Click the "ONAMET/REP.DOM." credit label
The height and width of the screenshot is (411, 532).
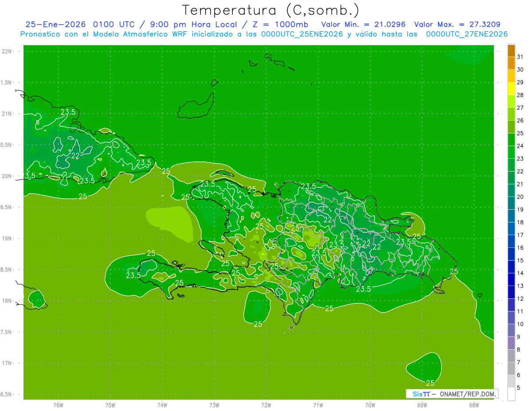pyautogui.click(x=468, y=394)
